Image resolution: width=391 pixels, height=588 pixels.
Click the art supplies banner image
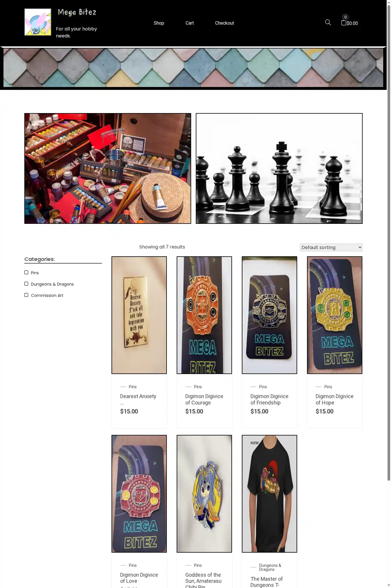(108, 168)
